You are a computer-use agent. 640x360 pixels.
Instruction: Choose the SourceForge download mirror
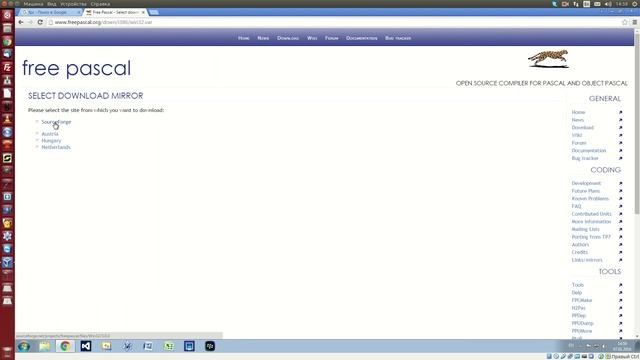tap(56, 122)
